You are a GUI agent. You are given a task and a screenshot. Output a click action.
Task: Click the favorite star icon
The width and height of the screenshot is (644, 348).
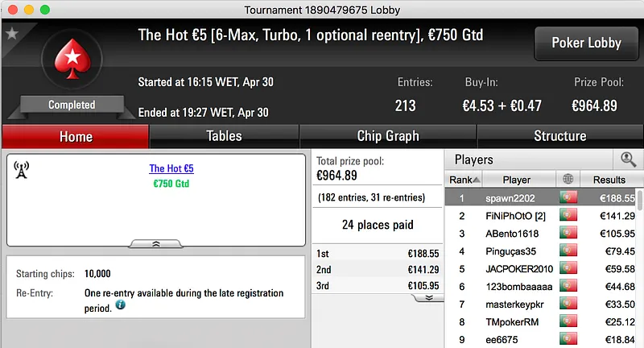(x=12, y=34)
